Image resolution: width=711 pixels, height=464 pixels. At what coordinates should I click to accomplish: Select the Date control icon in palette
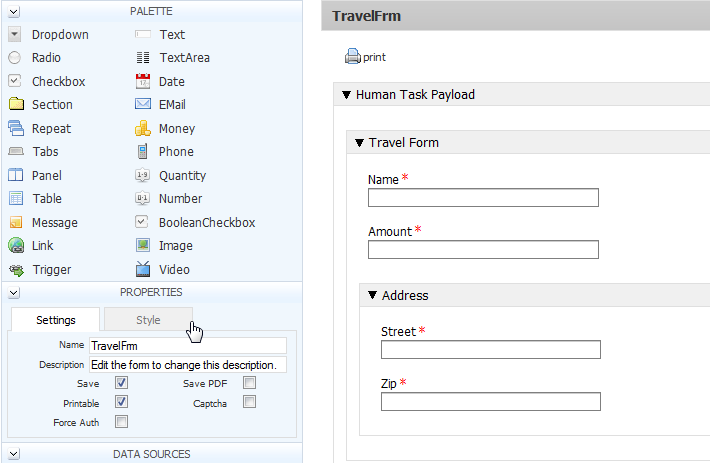pyautogui.click(x=143, y=82)
